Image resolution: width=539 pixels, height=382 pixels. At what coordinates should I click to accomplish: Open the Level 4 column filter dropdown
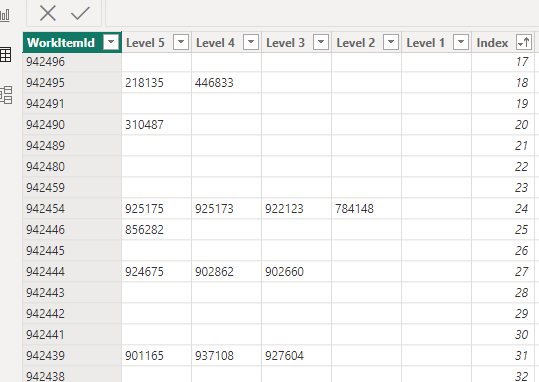coord(251,42)
